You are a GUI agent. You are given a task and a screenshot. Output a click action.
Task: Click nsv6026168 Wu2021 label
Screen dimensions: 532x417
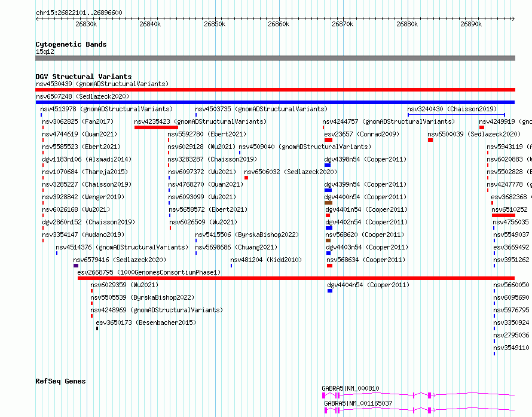(x=76, y=209)
